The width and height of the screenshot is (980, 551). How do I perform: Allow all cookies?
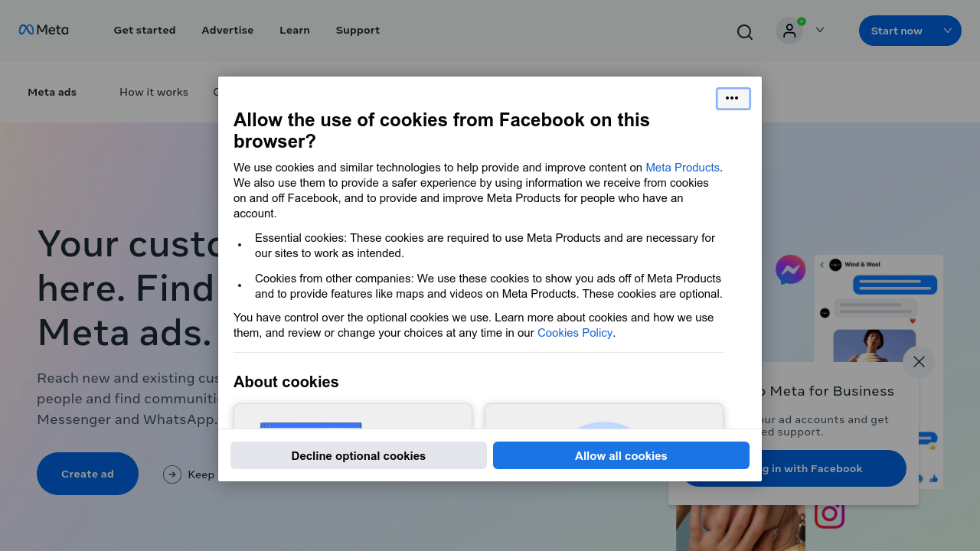click(x=620, y=455)
